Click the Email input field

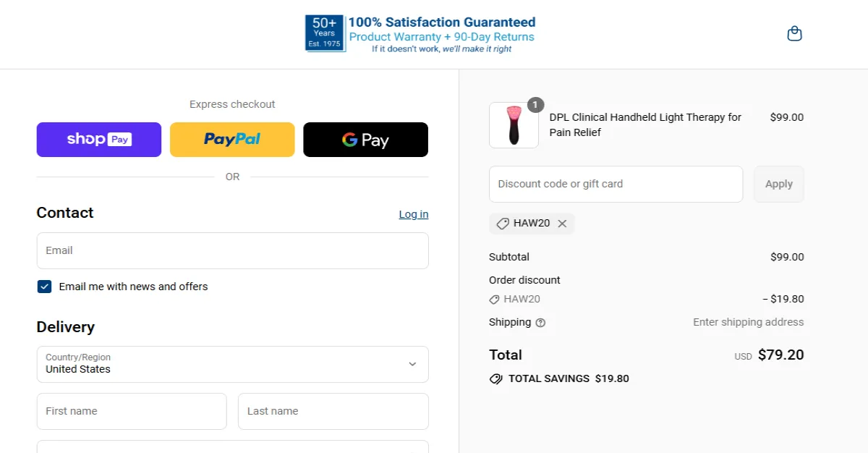pos(231,250)
